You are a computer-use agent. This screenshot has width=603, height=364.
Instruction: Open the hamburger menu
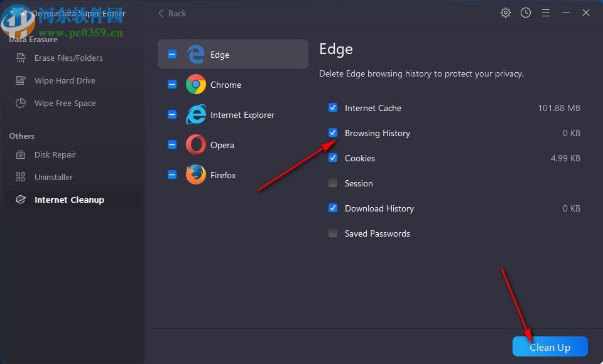pyautogui.click(x=545, y=13)
